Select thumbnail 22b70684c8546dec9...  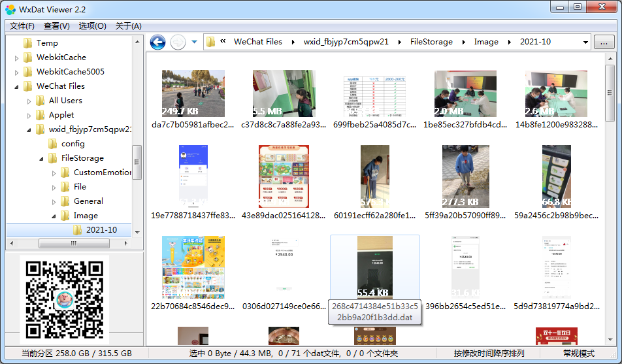(193, 267)
